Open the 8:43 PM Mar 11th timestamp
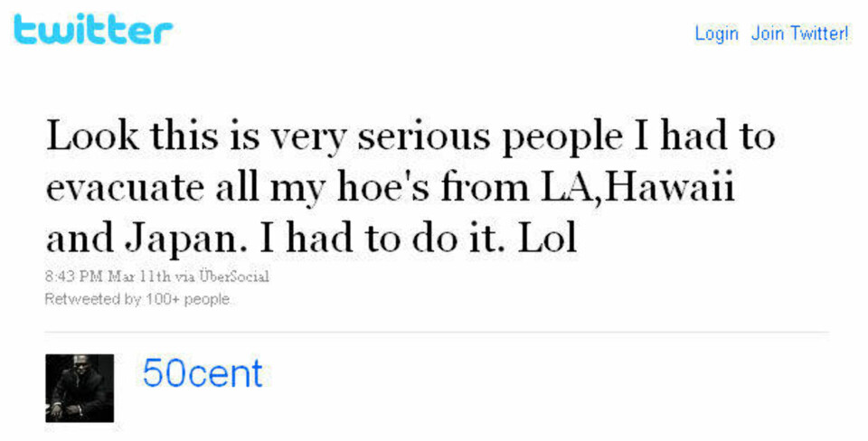Image resolution: width=868 pixels, height=441 pixels. tap(108, 277)
